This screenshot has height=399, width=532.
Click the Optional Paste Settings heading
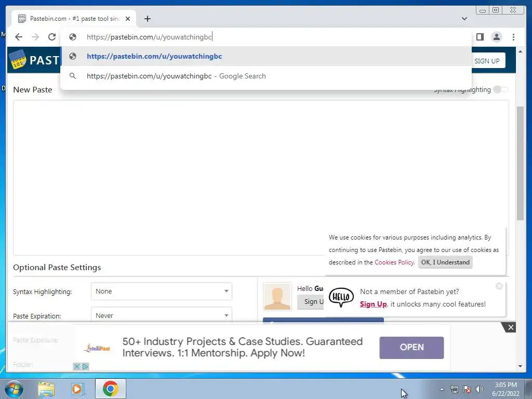[x=57, y=268]
